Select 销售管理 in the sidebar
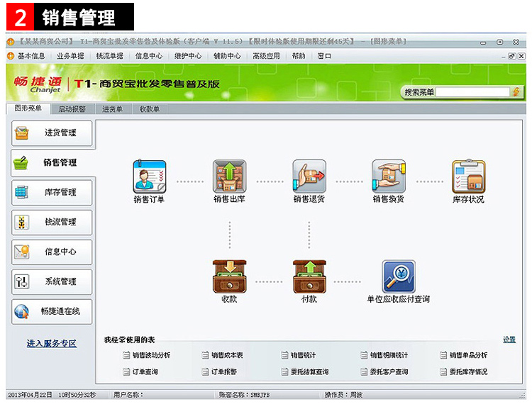Viewport: 532px width, 404px height. pyautogui.click(x=52, y=163)
